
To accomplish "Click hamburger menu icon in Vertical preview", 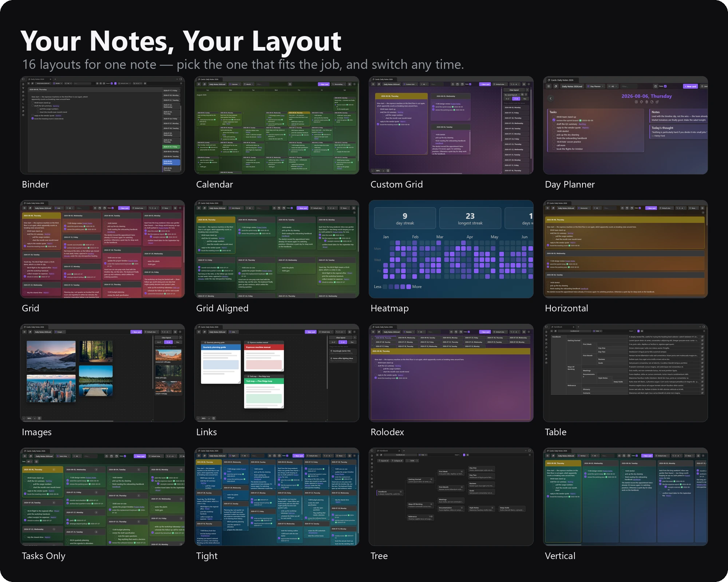I will point(547,456).
